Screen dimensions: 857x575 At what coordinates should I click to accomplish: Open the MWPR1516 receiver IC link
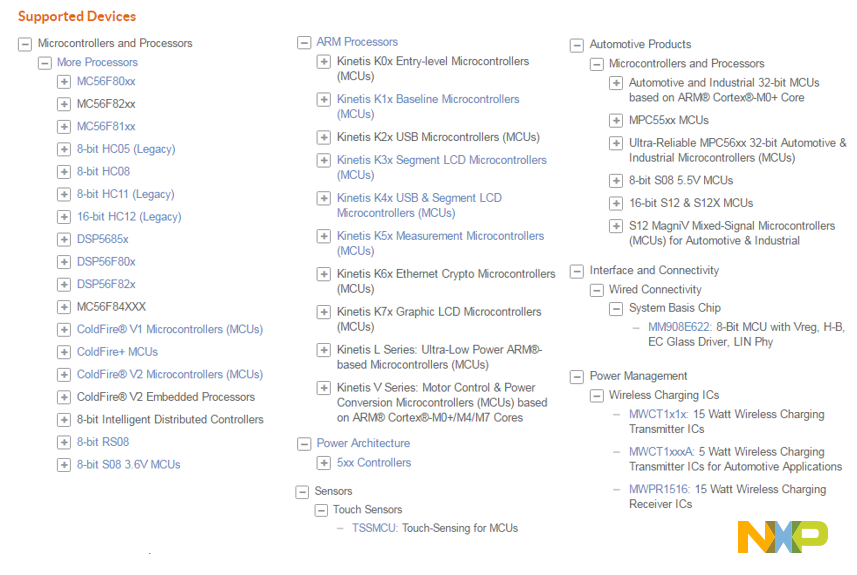pos(659,490)
